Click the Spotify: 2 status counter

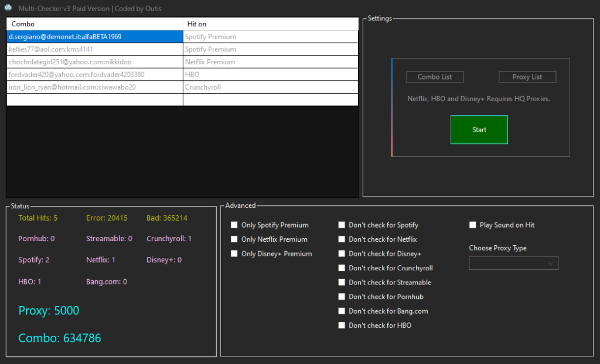pyautogui.click(x=33, y=260)
